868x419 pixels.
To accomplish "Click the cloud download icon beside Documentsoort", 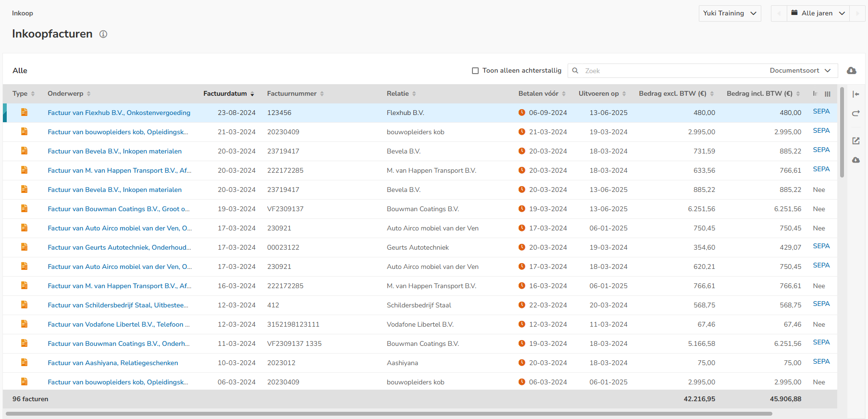I will coord(852,71).
